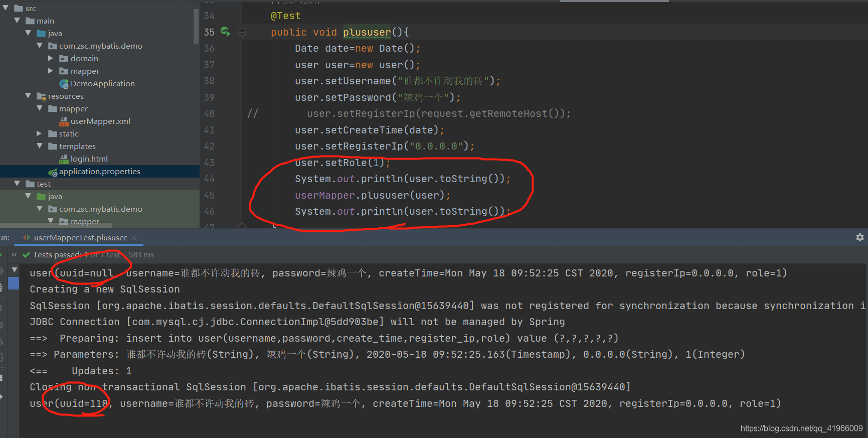Click the test folder icon

coord(30,184)
